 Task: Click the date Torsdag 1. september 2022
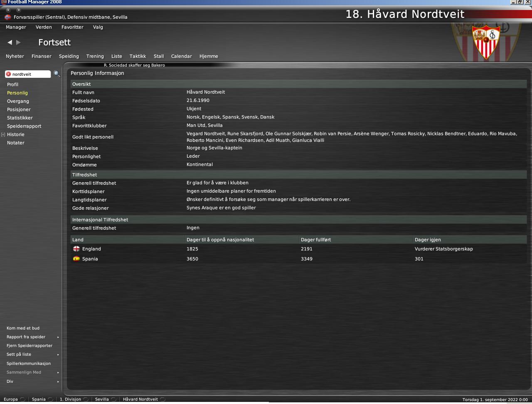(x=495, y=400)
